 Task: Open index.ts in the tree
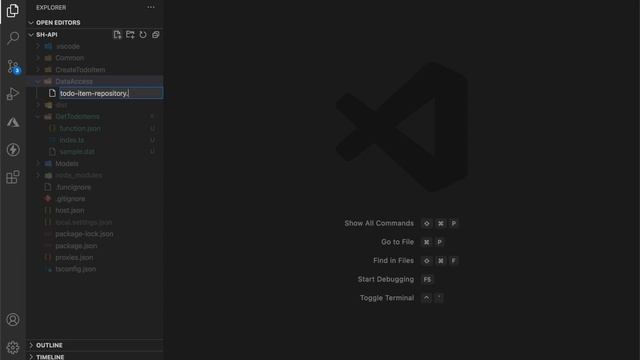(95, 140)
